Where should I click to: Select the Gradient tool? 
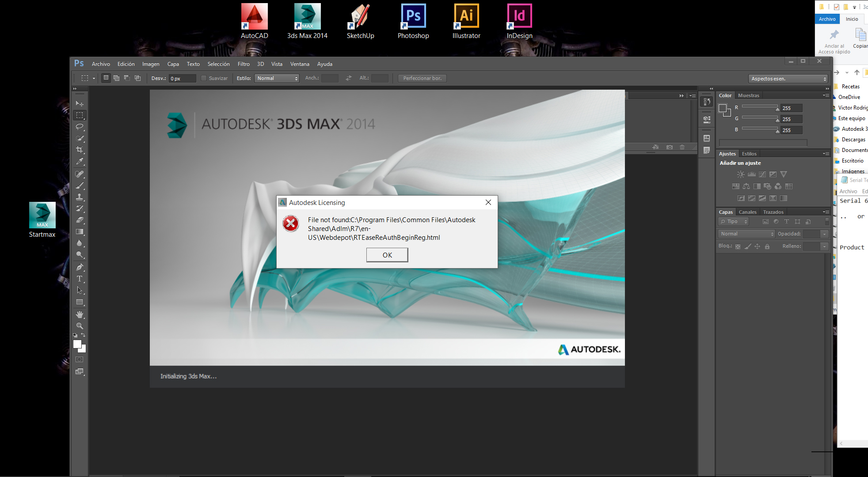(x=80, y=231)
